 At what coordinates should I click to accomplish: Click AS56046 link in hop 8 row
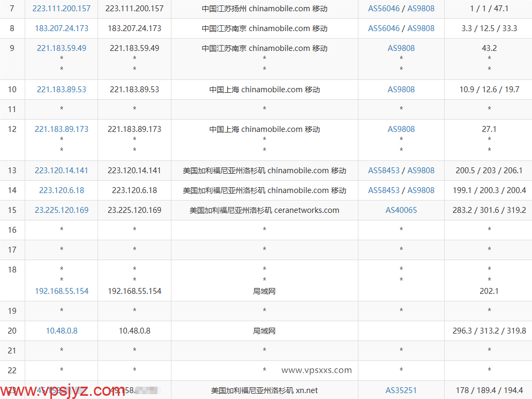point(384,28)
